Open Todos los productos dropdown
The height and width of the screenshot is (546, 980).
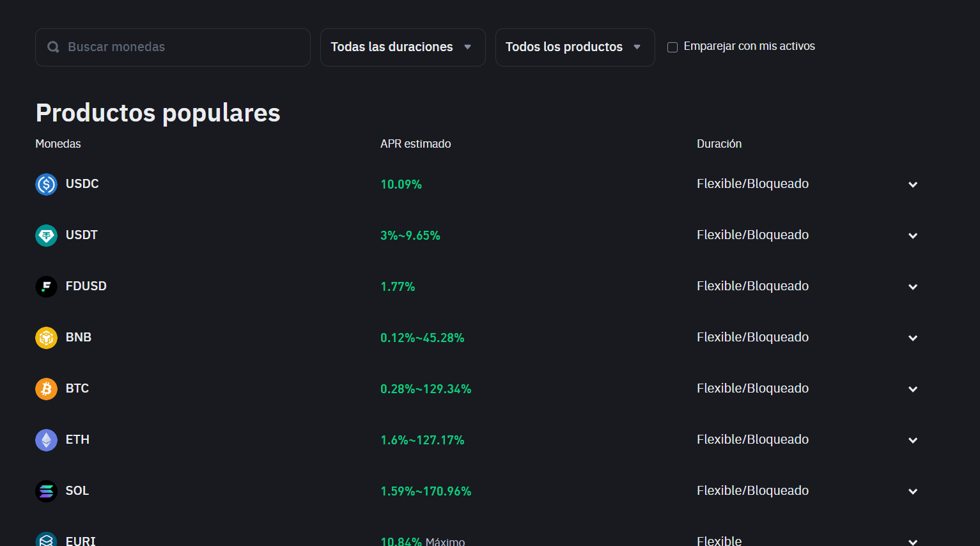(x=575, y=47)
